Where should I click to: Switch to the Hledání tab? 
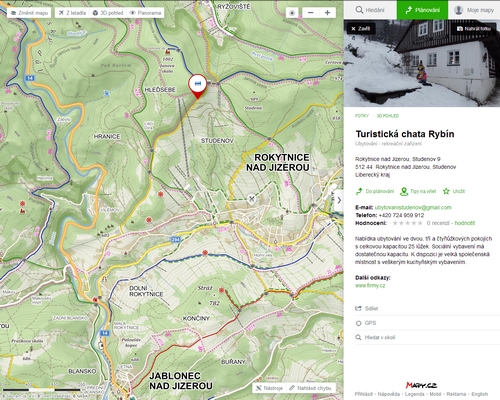coord(370,10)
